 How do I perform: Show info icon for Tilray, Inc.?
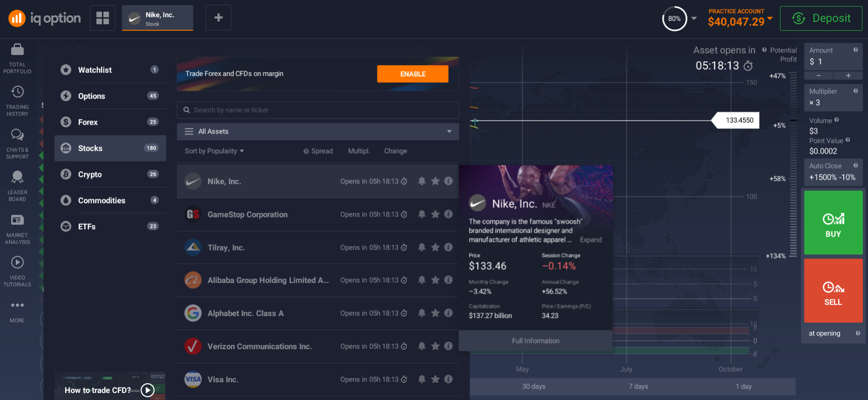tap(448, 247)
